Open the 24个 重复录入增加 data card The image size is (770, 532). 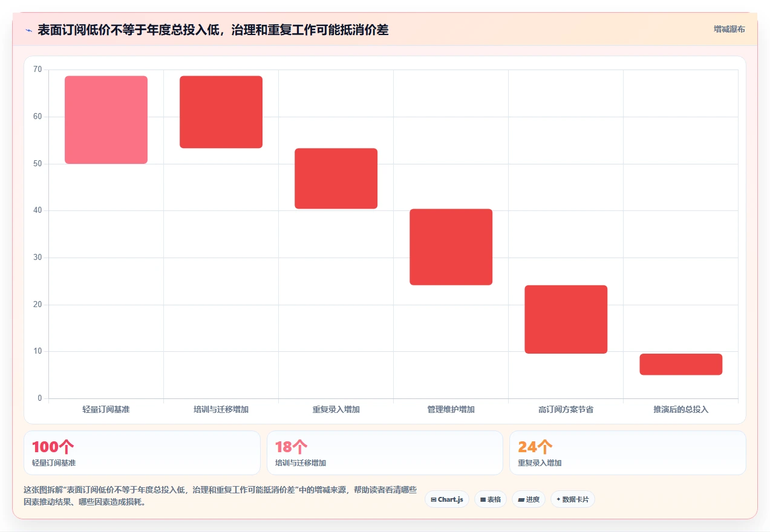627,453
